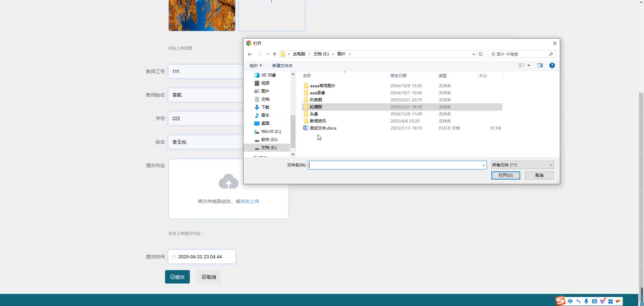The image size is (644, 306).
Task: Open the 组织 menu
Action: click(x=256, y=66)
